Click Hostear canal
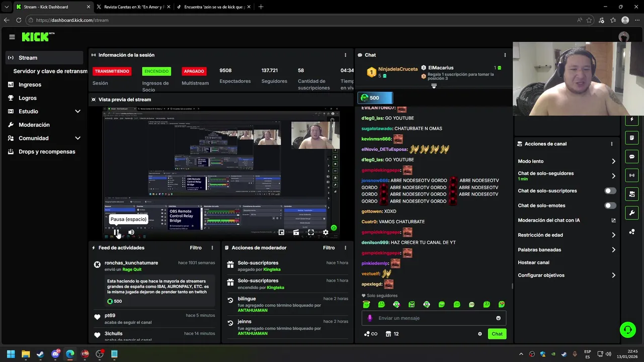 point(533,262)
